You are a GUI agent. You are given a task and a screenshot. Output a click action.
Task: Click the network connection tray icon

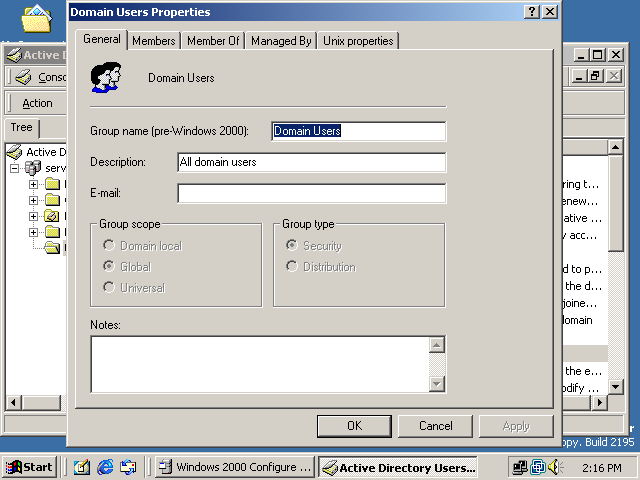tap(520, 467)
